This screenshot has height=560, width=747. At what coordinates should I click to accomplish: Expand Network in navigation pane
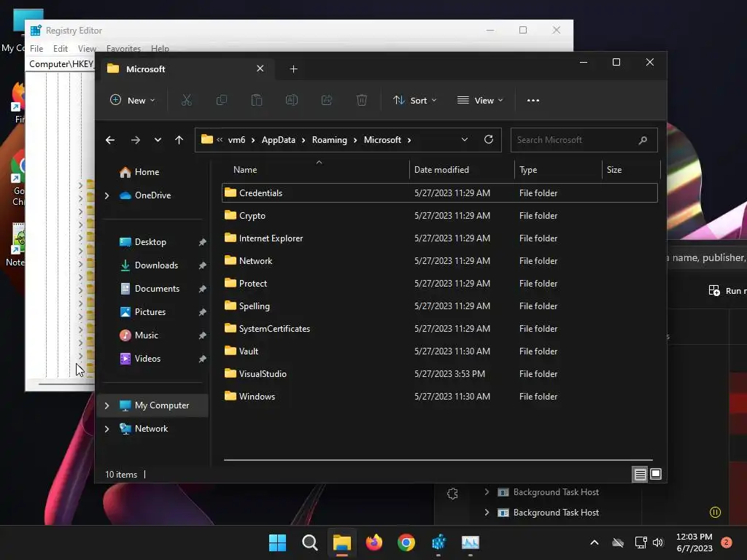[107, 429]
